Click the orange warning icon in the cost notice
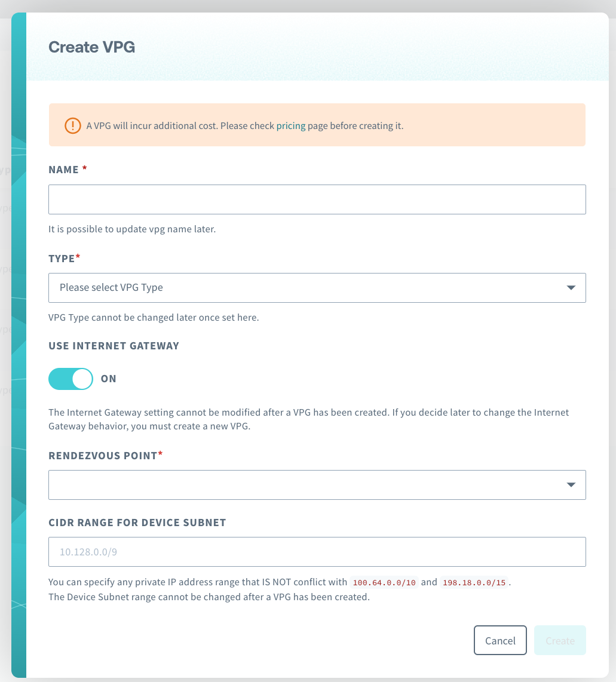 (x=72, y=126)
